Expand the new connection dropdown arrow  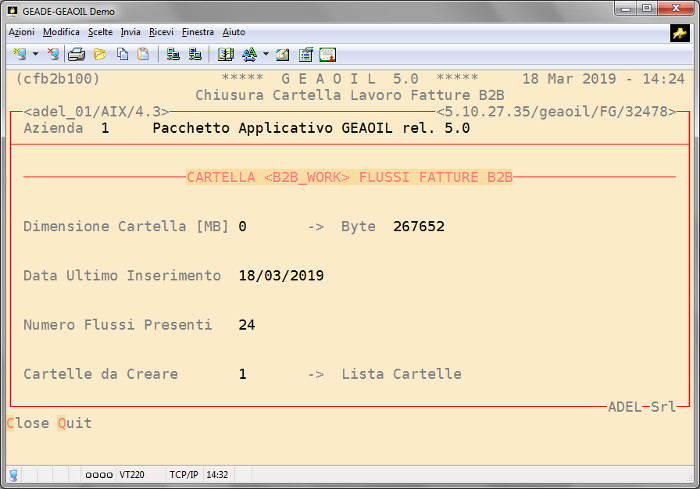(x=35, y=54)
